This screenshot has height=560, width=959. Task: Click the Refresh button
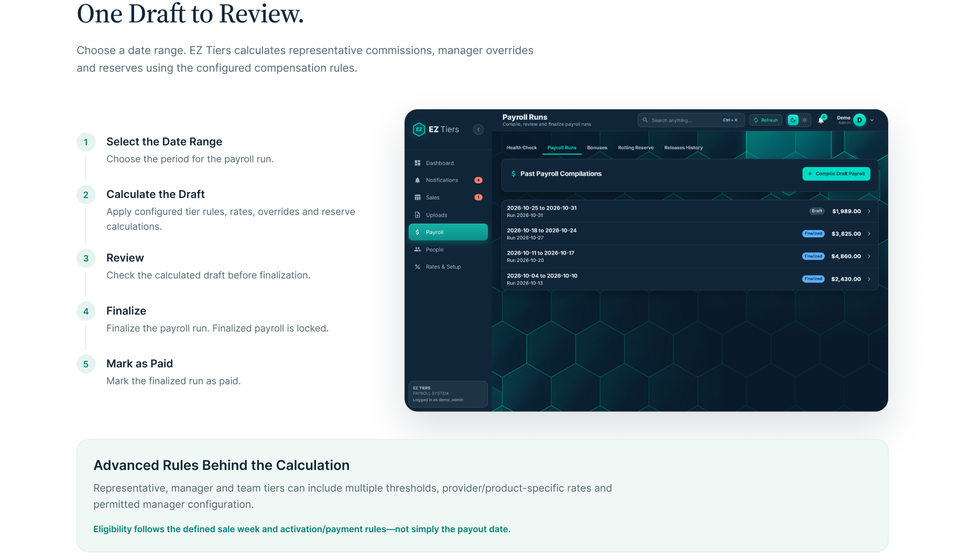tap(766, 120)
